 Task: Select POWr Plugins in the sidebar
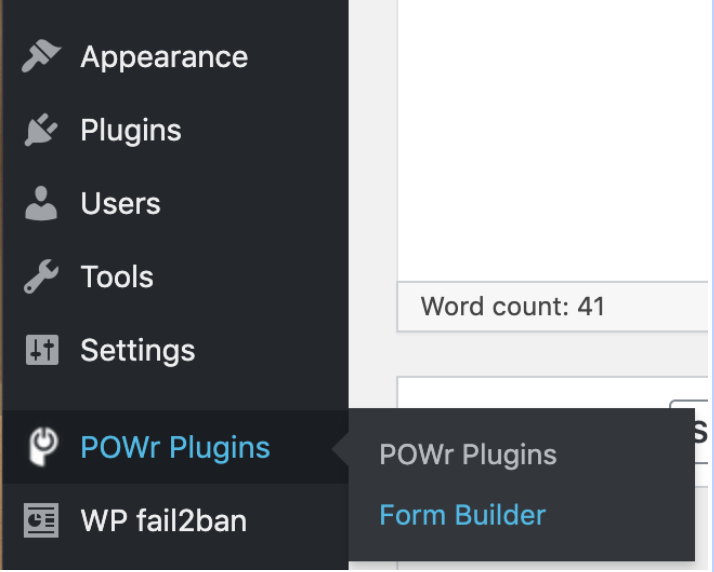tap(175, 447)
